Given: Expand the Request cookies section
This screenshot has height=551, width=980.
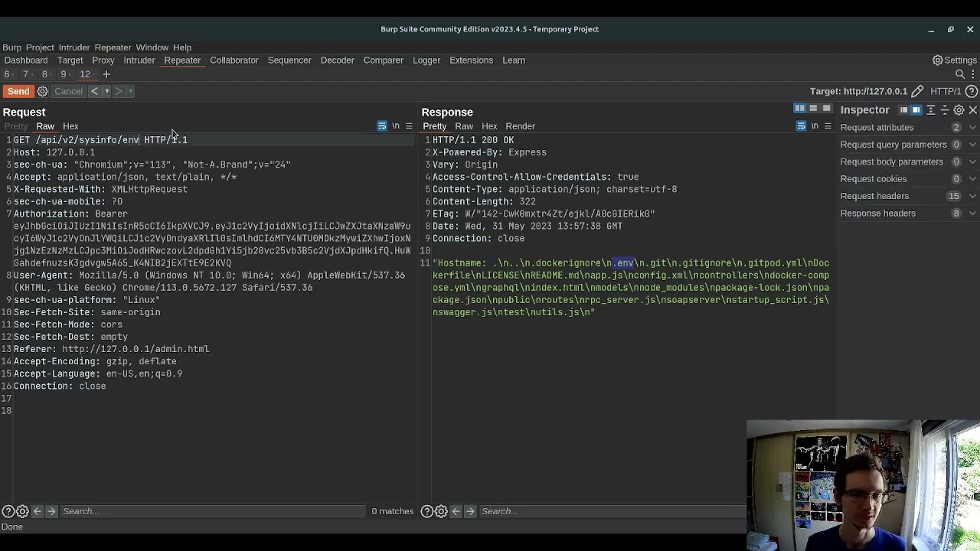Looking at the screenshot, I should tap(909, 179).
